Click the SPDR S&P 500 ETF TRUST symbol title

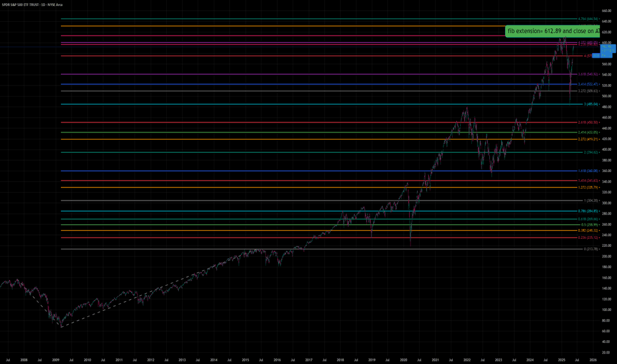point(32,5)
